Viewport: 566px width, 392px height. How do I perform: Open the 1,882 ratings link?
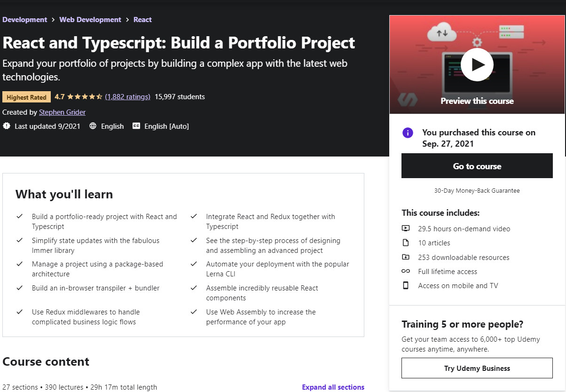(x=128, y=97)
